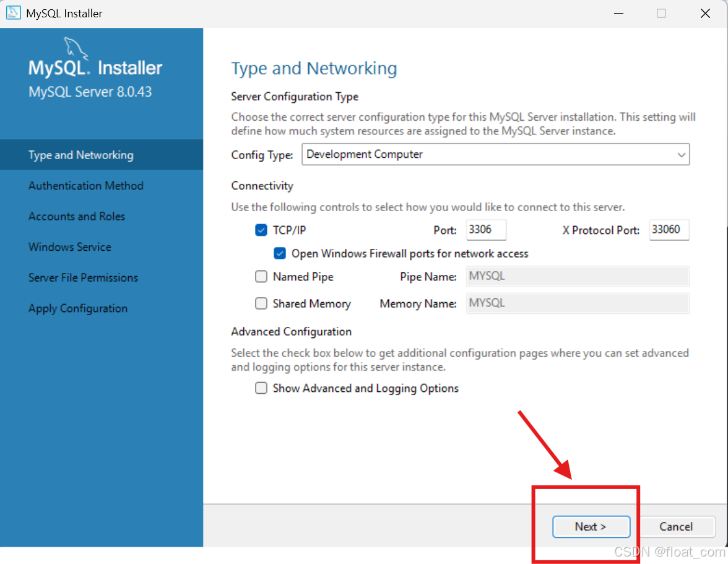Viewport: 728px width, 564px height.
Task: Click the MySQL Installer title bar icon
Action: tap(14, 12)
